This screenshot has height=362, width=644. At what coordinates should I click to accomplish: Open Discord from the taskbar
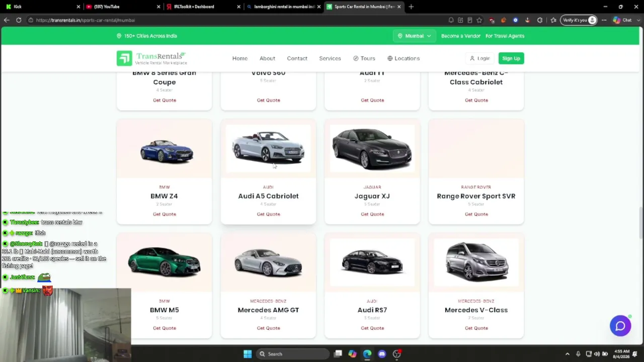click(382, 354)
